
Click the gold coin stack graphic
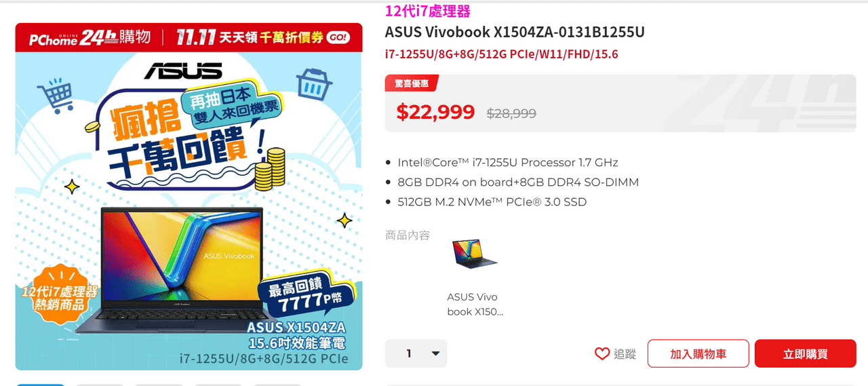[x=269, y=170]
